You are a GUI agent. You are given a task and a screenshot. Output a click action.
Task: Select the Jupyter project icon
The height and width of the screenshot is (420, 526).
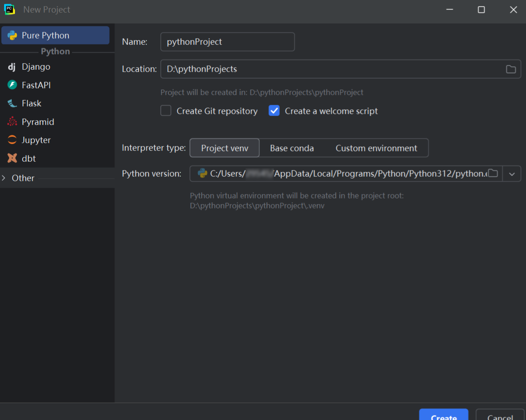click(x=12, y=140)
